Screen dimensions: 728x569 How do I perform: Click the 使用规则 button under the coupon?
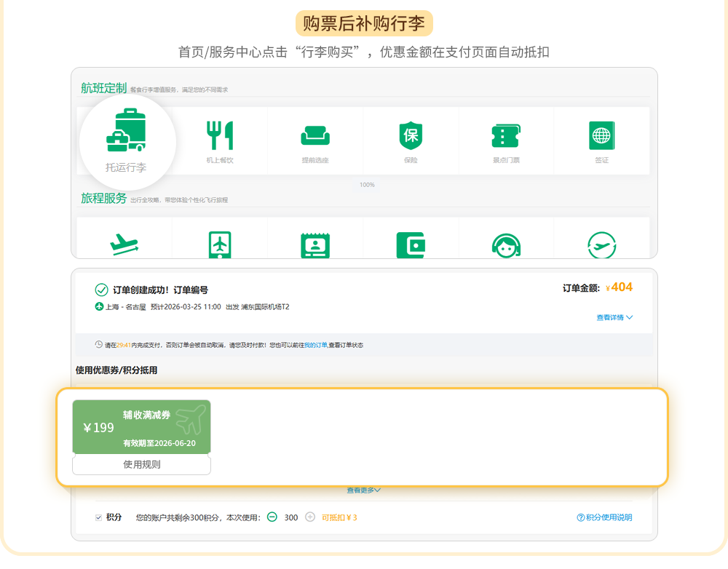142,465
